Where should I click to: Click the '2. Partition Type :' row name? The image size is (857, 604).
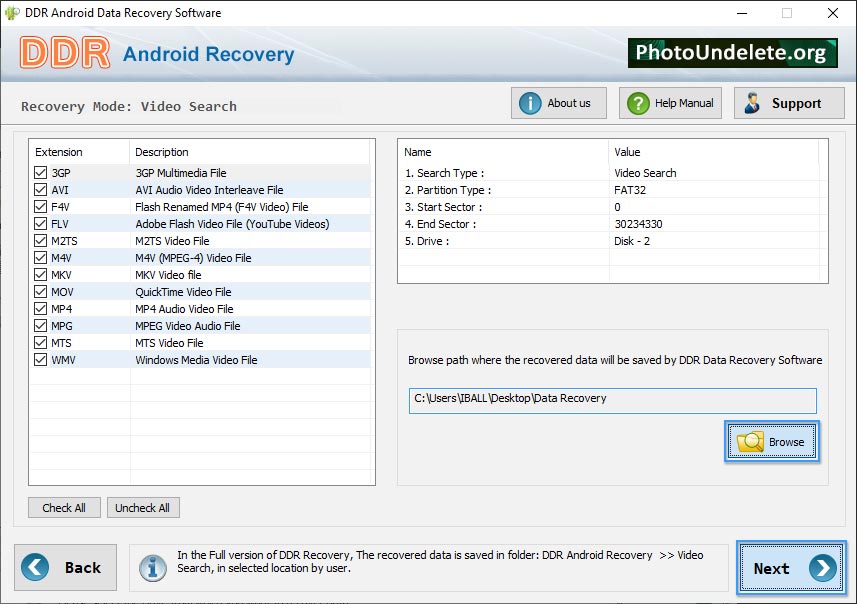pos(448,190)
